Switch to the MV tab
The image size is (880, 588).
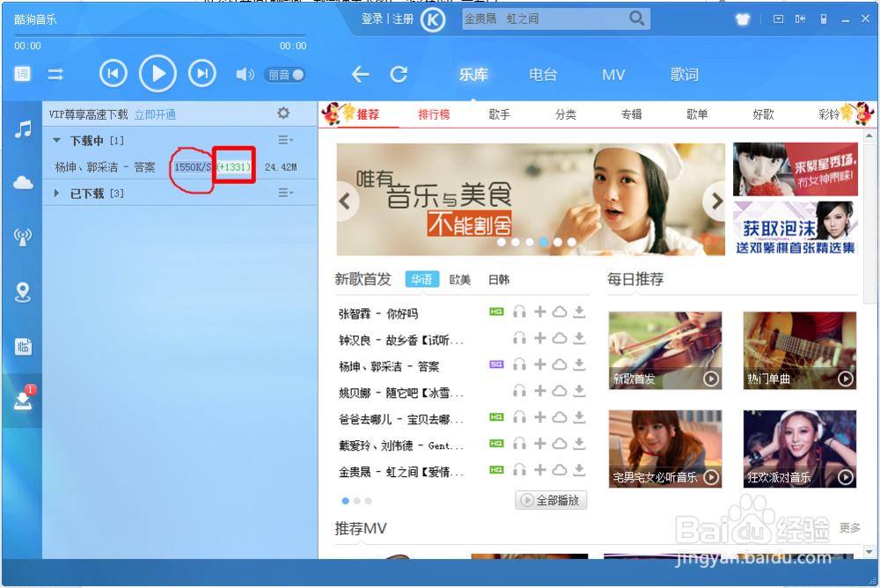coord(613,75)
